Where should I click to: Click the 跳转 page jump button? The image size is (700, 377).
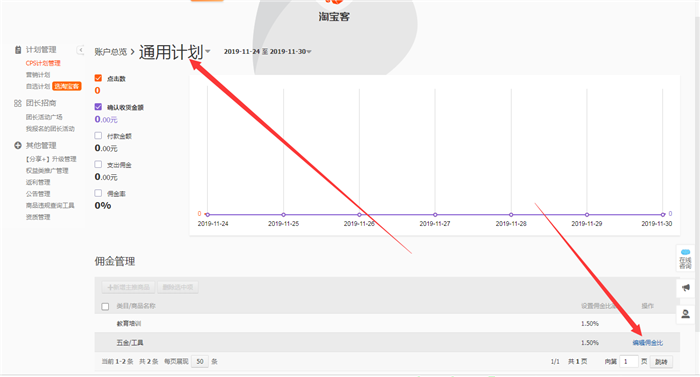[x=661, y=362]
